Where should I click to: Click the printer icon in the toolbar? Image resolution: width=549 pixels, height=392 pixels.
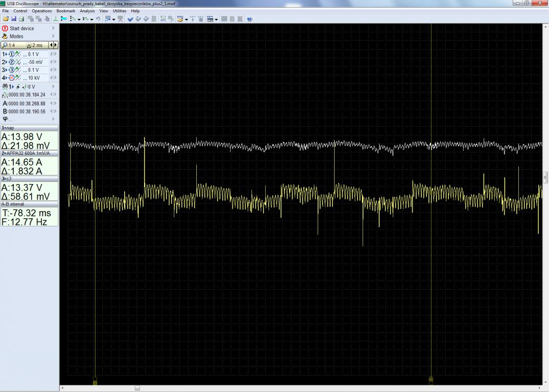(x=21, y=19)
